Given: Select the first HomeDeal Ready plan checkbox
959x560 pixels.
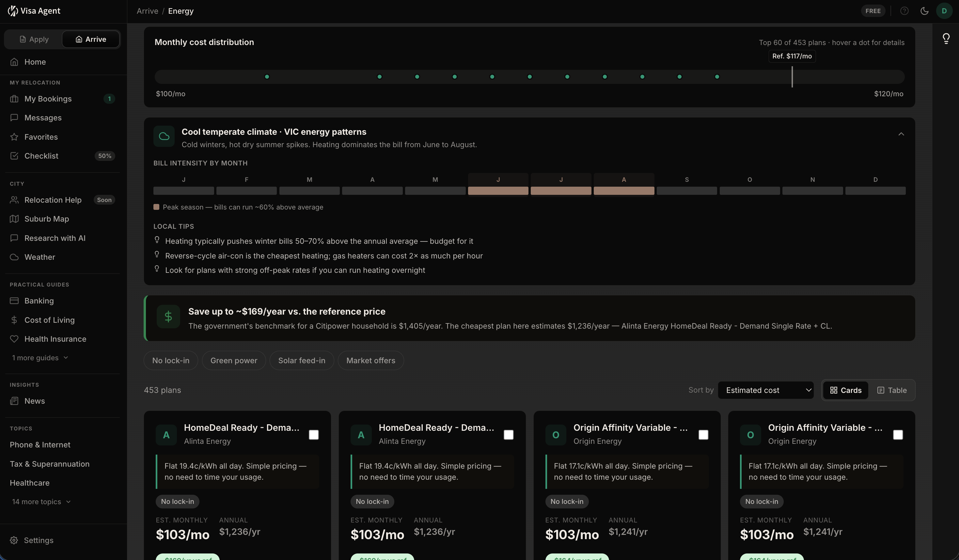Looking at the screenshot, I should tap(314, 435).
